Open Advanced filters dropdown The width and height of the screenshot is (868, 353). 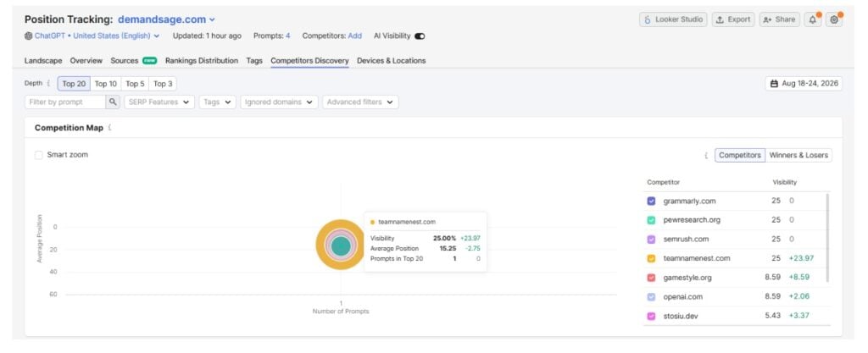360,102
